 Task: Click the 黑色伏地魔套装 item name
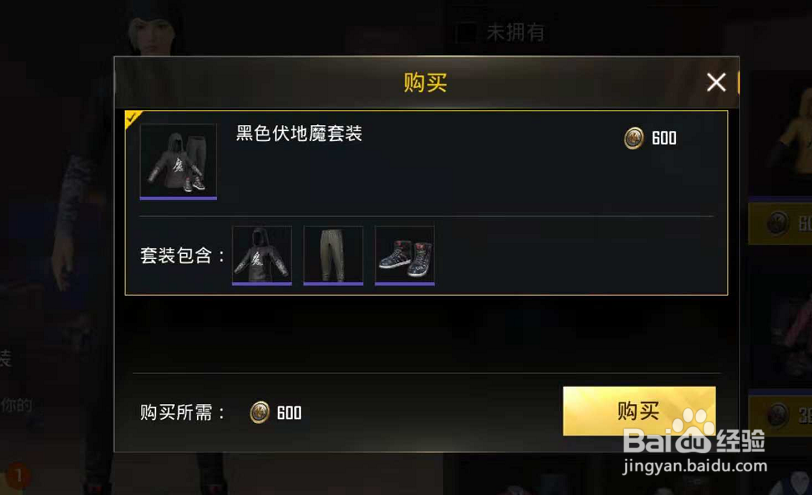(x=299, y=133)
